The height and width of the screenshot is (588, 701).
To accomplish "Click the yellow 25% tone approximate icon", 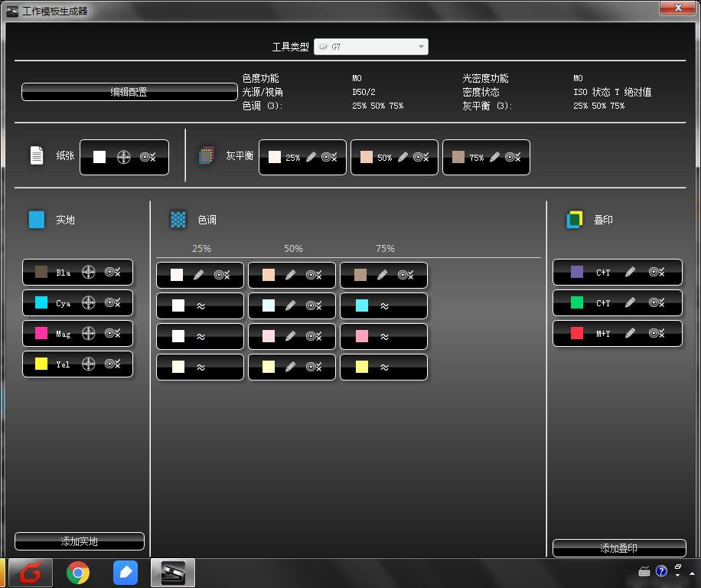I will [201, 367].
